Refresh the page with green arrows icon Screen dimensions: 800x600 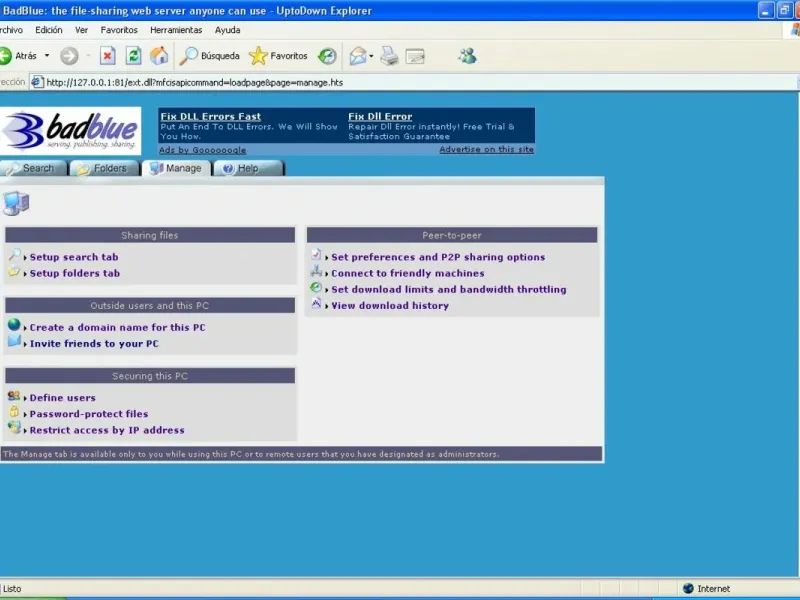(x=134, y=56)
